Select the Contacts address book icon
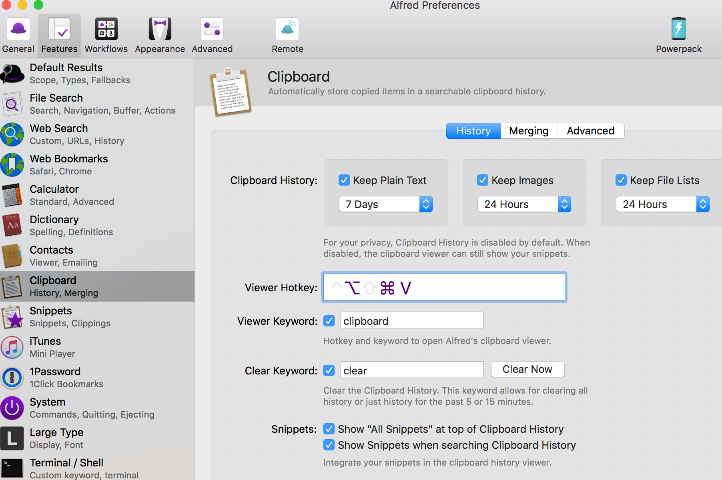Viewport: 722px width, 480px height. [x=12, y=256]
